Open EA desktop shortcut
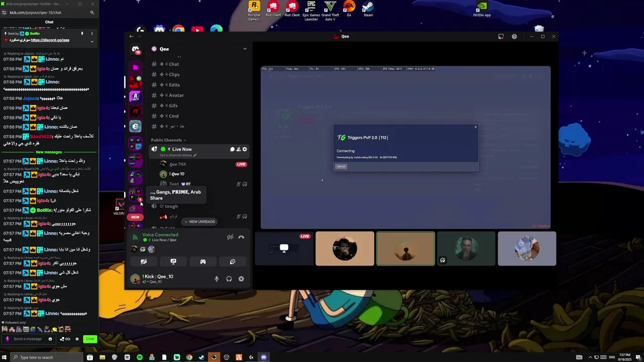644x362 pixels. (349, 9)
